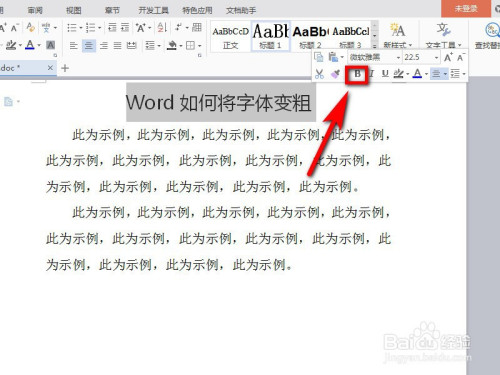Click the ribbon font color A swatch
Image resolution: width=500 pixels, height=375 pixels.
(x=30, y=45)
